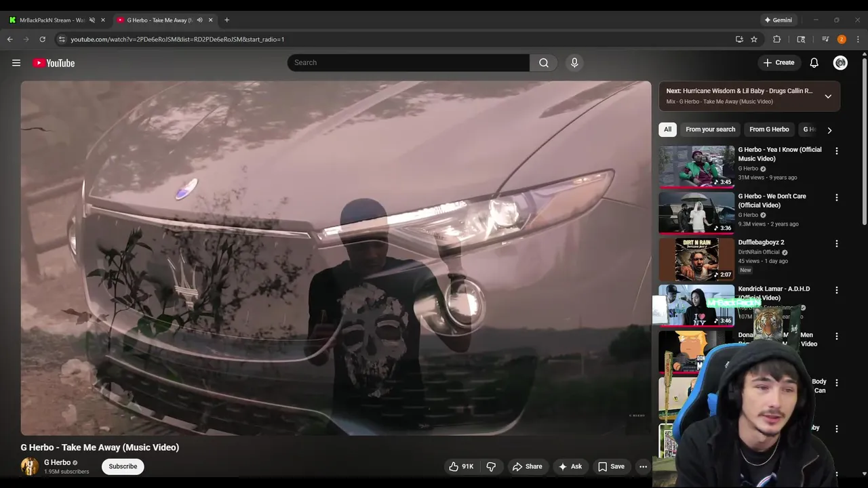Open Chrome profile avatar Z

[x=842, y=39]
